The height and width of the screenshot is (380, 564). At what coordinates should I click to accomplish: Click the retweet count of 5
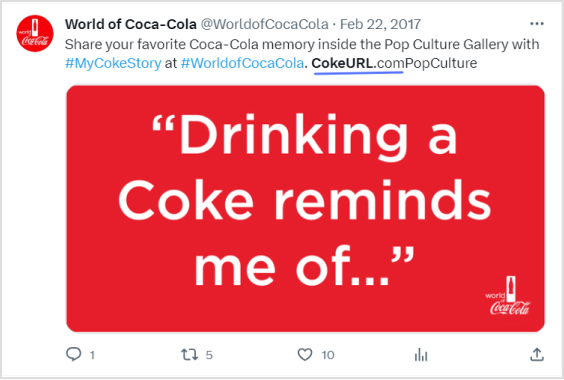[209, 355]
